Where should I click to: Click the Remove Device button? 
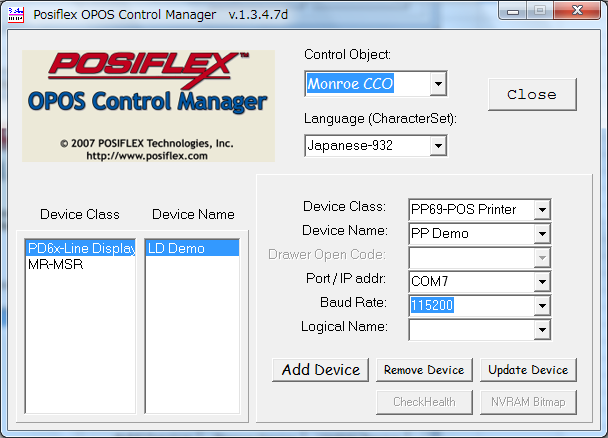[424, 370]
